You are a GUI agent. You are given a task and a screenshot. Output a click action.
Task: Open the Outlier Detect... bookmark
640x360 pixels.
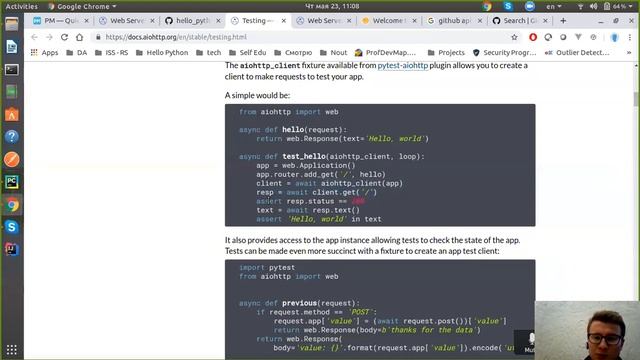point(577,53)
